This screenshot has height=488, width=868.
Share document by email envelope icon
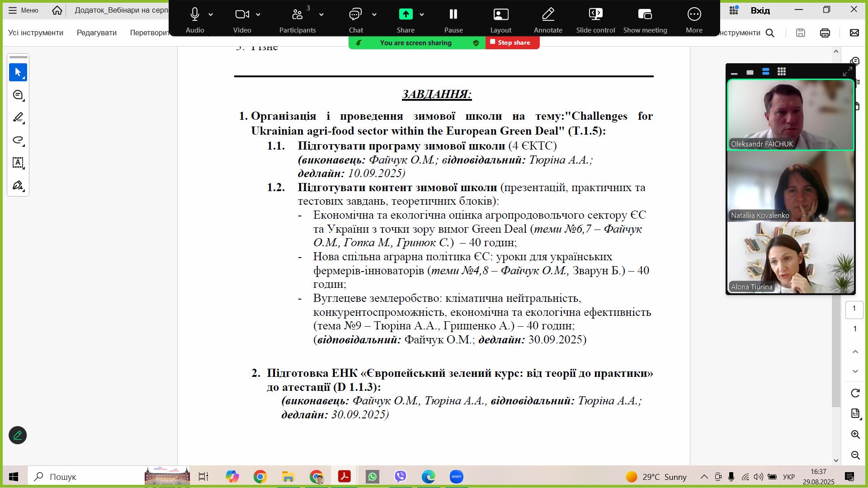tap(854, 33)
